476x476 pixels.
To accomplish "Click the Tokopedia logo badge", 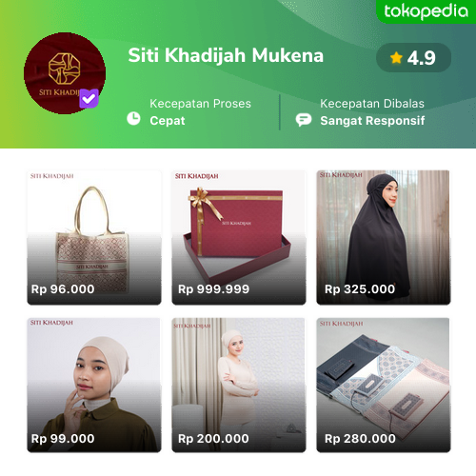I will (x=426, y=11).
